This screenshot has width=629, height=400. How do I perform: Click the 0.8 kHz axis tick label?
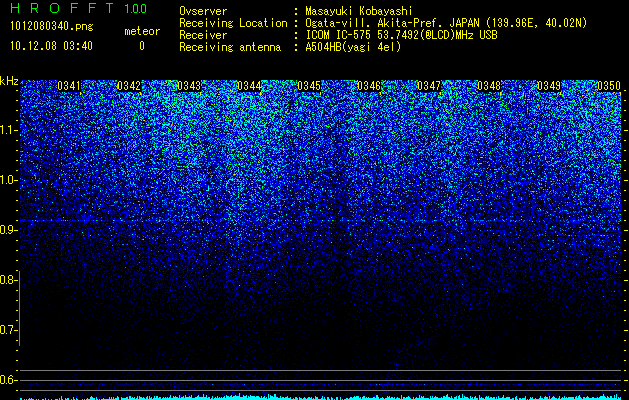pos(8,280)
